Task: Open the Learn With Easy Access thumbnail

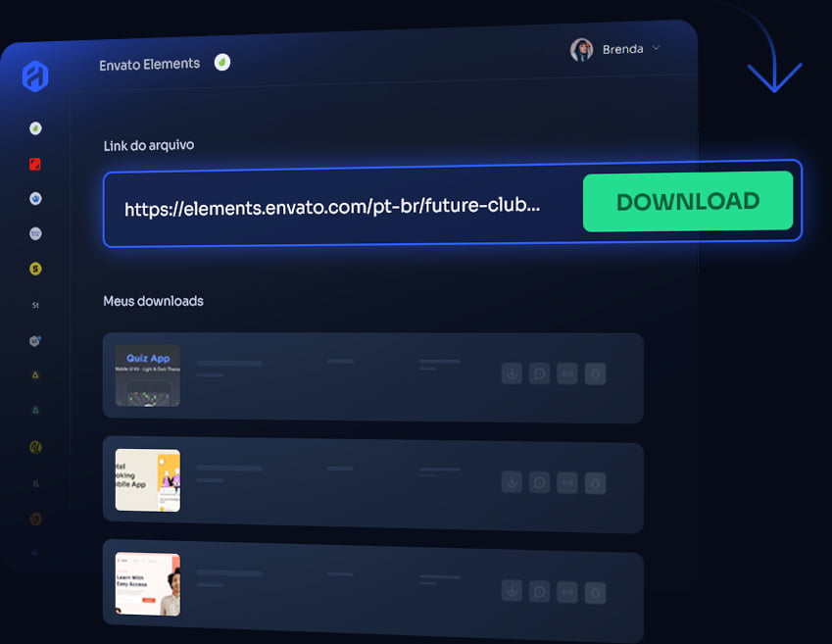Action: pyautogui.click(x=148, y=584)
